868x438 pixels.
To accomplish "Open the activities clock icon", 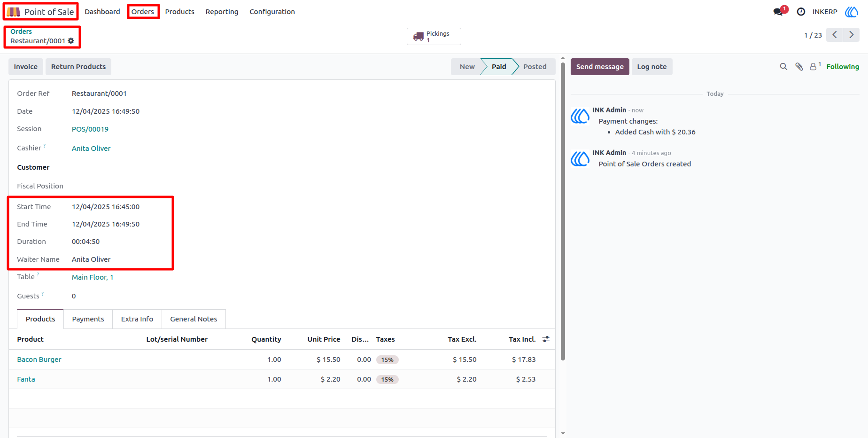I will coord(801,12).
